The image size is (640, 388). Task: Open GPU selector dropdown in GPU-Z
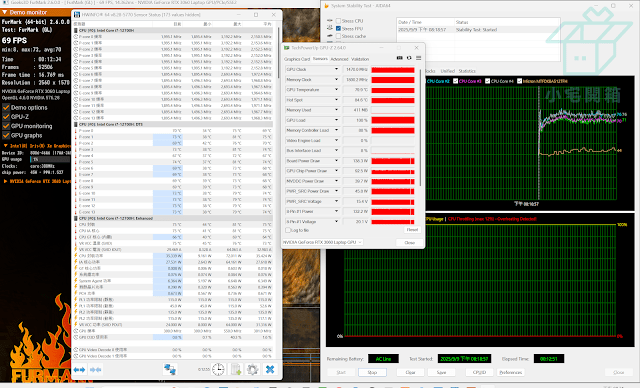pyautogui.click(x=322, y=242)
